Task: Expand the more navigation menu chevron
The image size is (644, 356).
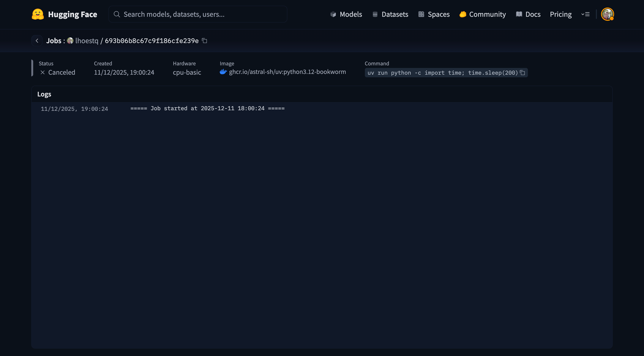Action: 585,14
